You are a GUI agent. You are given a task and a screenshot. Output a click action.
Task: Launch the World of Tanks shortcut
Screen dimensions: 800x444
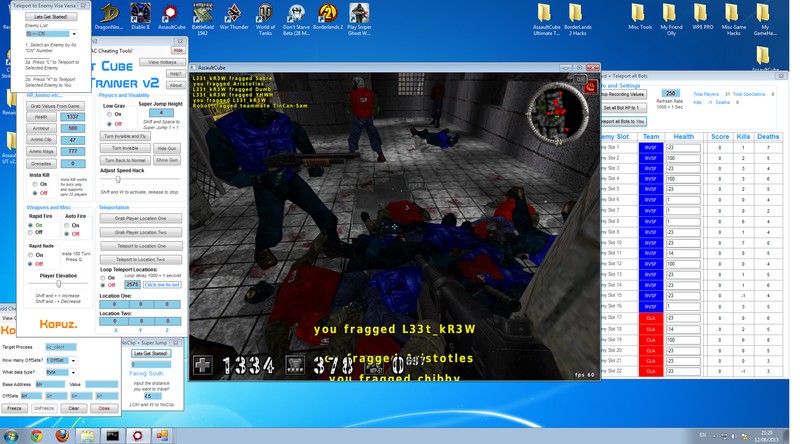[265, 19]
